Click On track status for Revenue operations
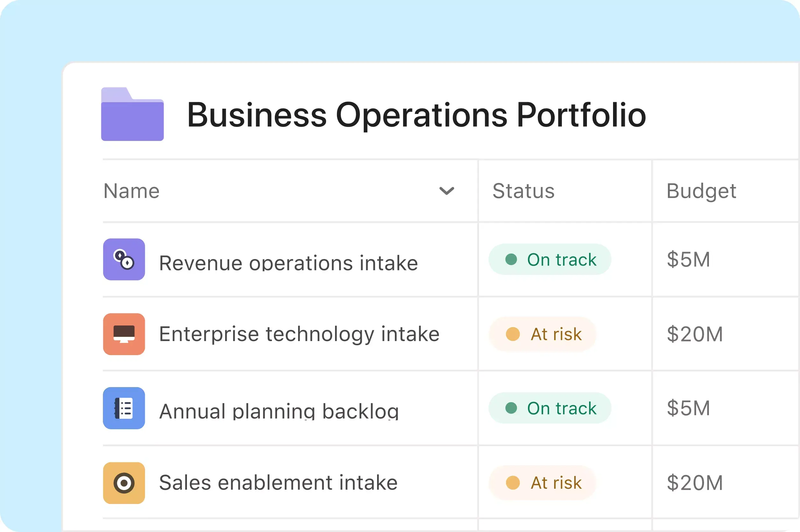The height and width of the screenshot is (532, 800). click(550, 260)
